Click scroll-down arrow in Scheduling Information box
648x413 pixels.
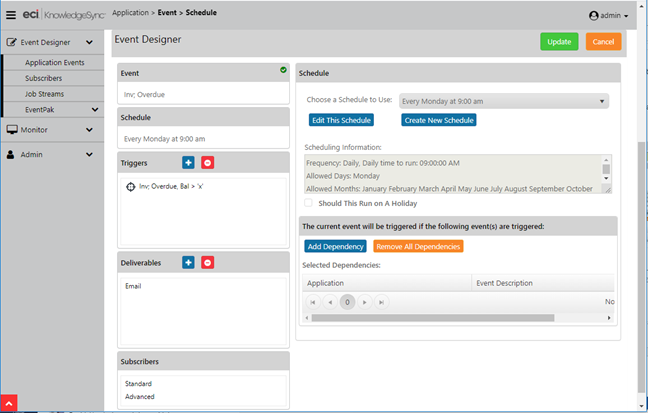pos(606,179)
